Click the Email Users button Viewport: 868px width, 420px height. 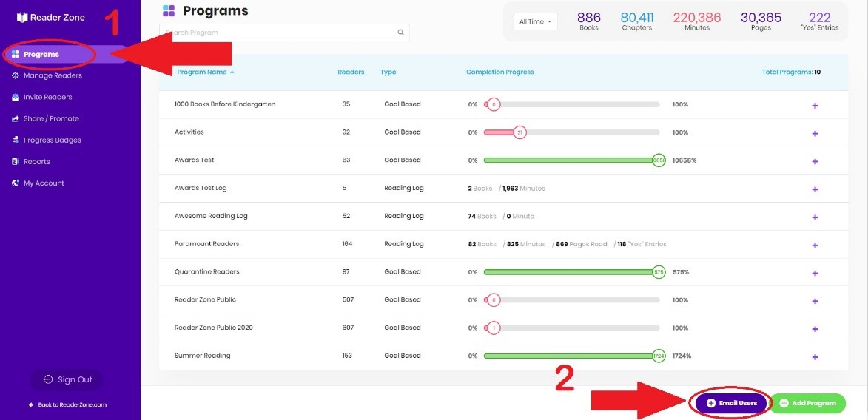(x=731, y=404)
